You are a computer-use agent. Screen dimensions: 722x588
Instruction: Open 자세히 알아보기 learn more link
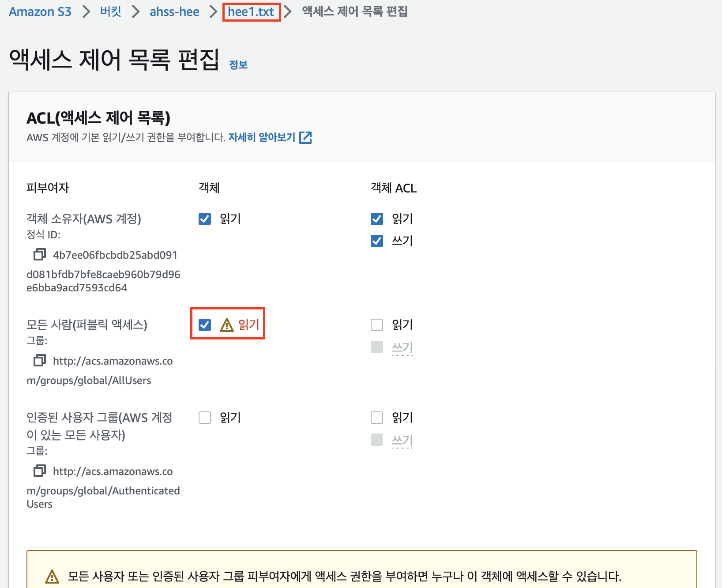tap(262, 137)
